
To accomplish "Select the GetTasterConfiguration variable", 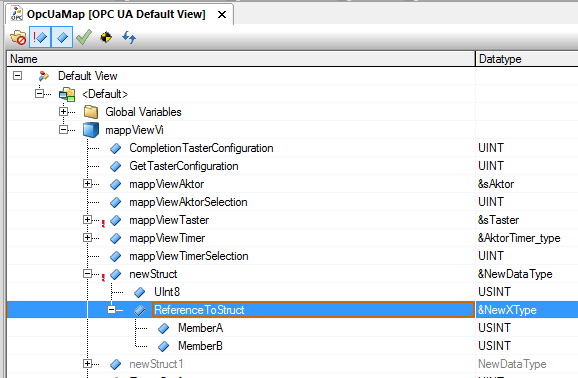I will pyautogui.click(x=184, y=166).
